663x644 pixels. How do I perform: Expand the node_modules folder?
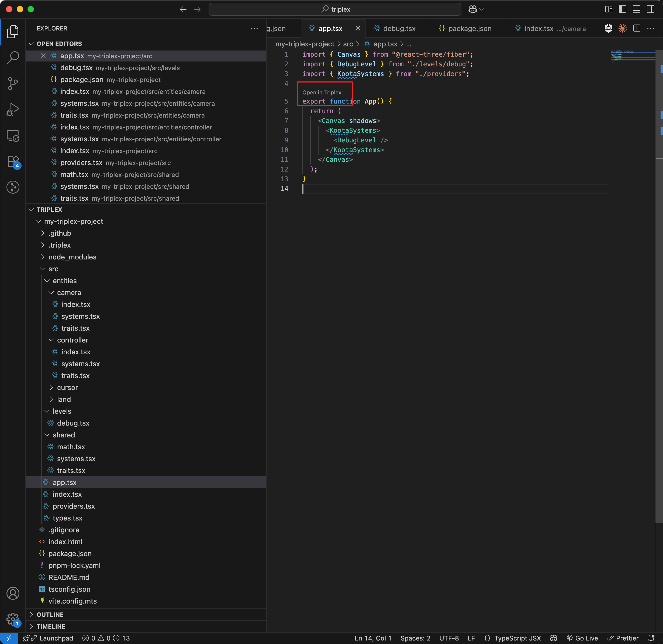coord(43,257)
